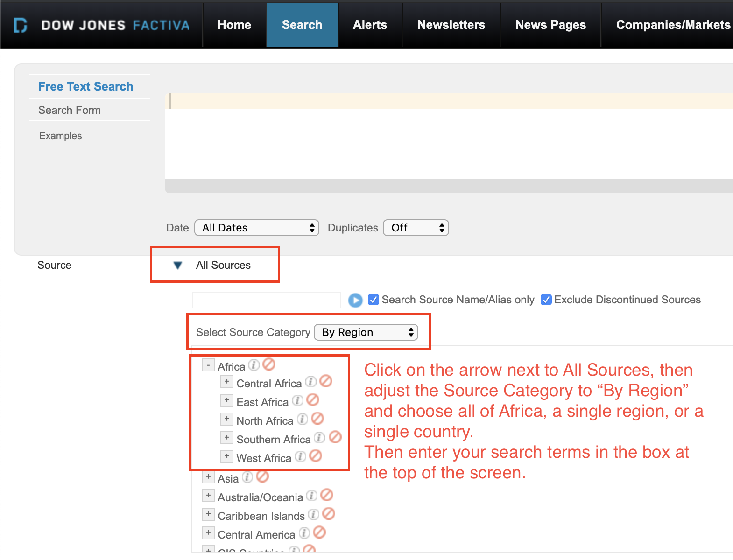Screen dimensions: 733x560
Task: Expand the North Africa node
Action: 227,419
